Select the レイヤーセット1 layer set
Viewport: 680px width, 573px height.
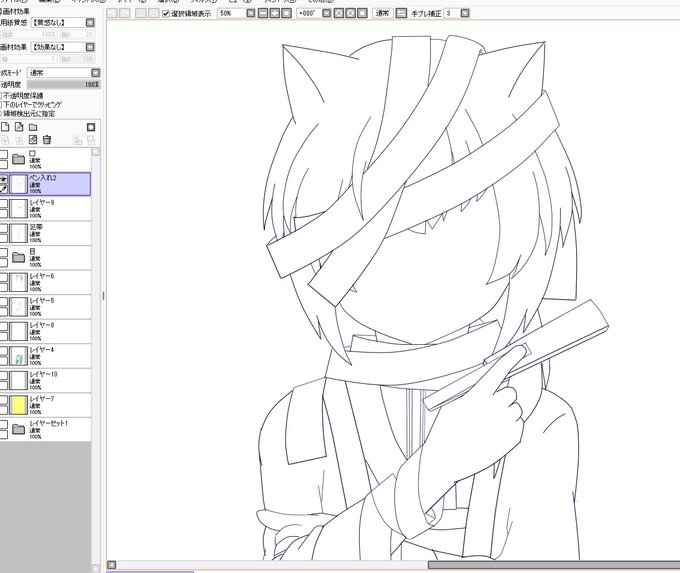click(x=46, y=429)
